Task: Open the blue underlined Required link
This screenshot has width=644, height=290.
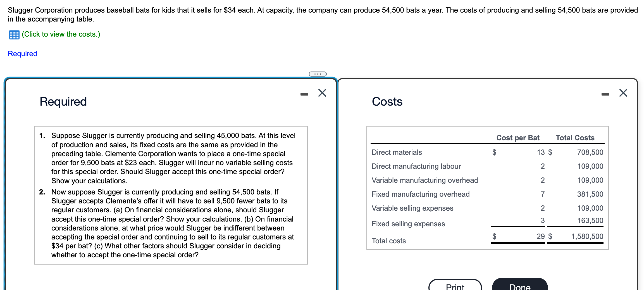Action: pos(22,54)
